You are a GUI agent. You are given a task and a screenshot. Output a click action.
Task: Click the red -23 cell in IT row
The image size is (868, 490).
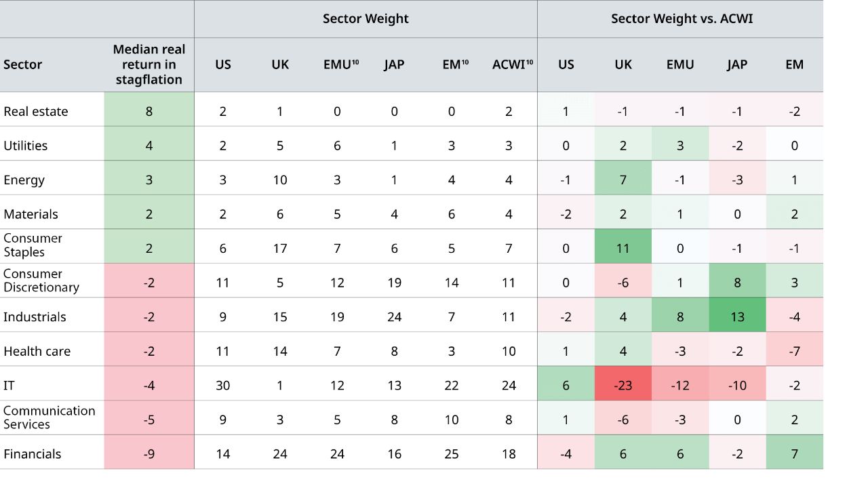623,386
